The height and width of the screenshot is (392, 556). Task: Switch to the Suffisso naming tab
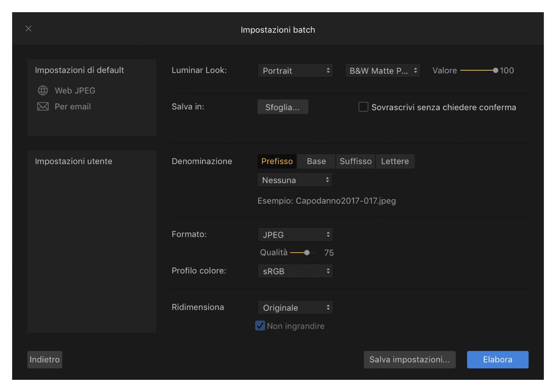(355, 161)
